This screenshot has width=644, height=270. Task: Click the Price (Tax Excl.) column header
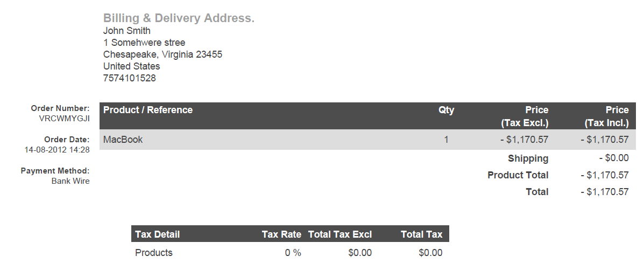[x=525, y=116]
